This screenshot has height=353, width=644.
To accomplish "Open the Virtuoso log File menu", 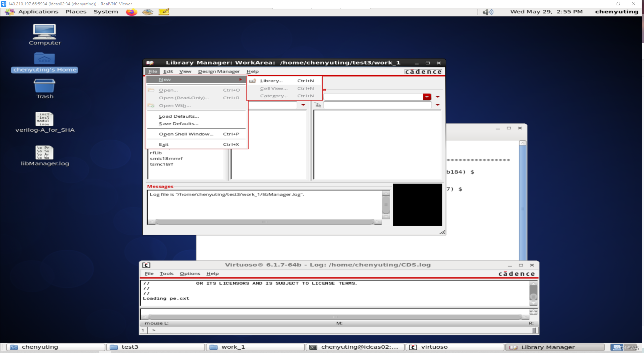I will 149,273.
